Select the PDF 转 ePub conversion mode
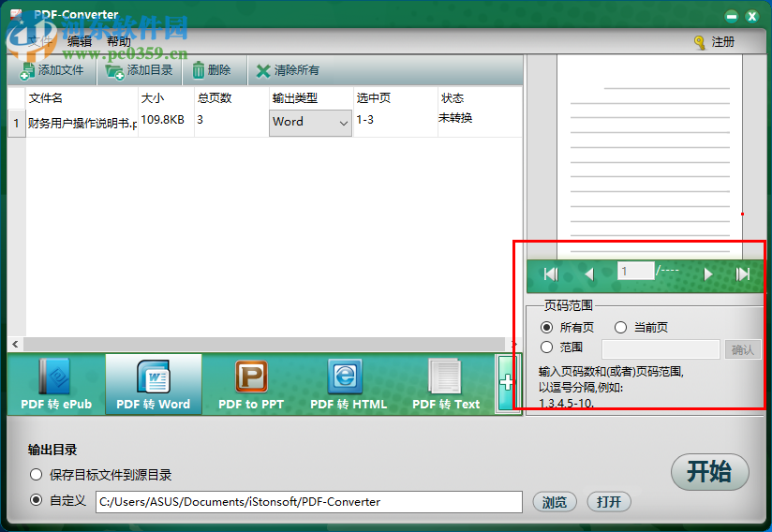Screen dimensions: 772x532 56,384
